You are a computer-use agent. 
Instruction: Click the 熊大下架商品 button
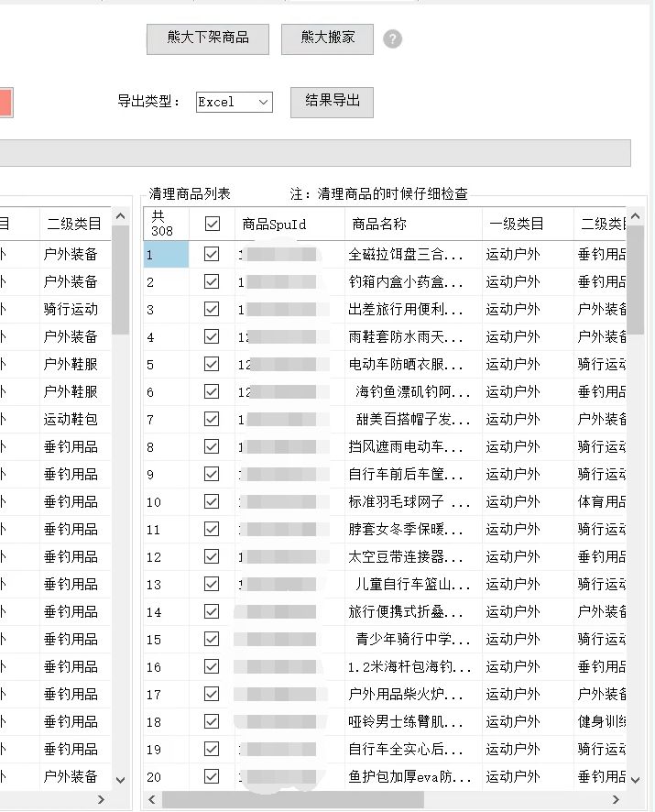[x=209, y=38]
